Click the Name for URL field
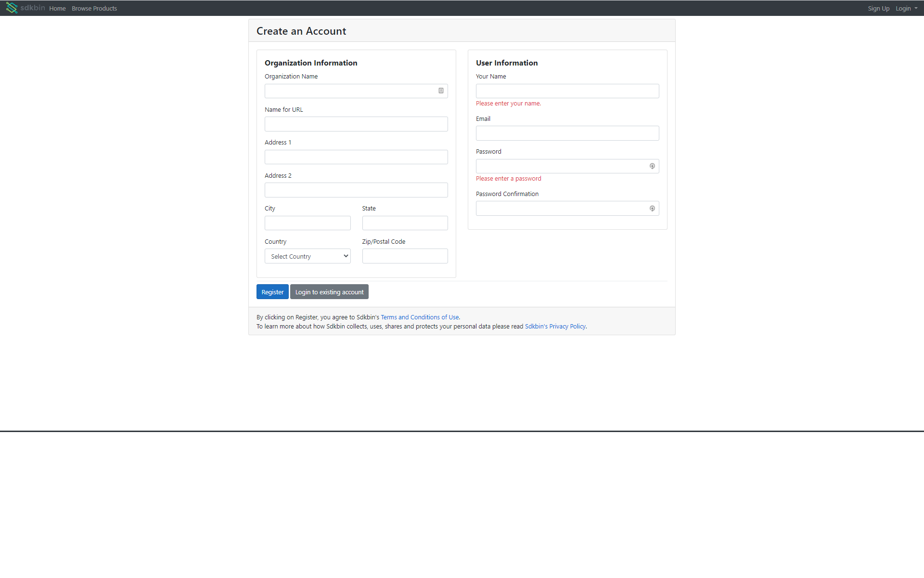The width and height of the screenshot is (924, 578). [356, 124]
